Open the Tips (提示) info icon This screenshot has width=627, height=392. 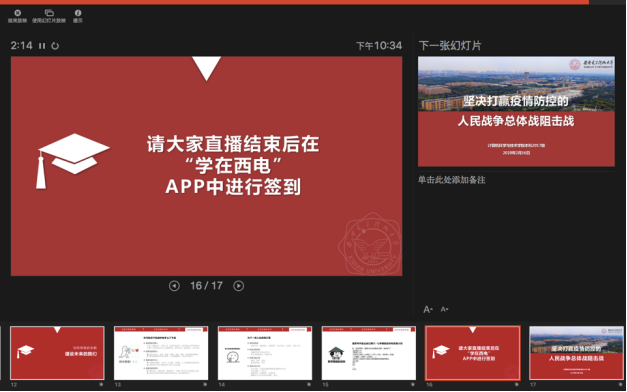[x=78, y=13]
